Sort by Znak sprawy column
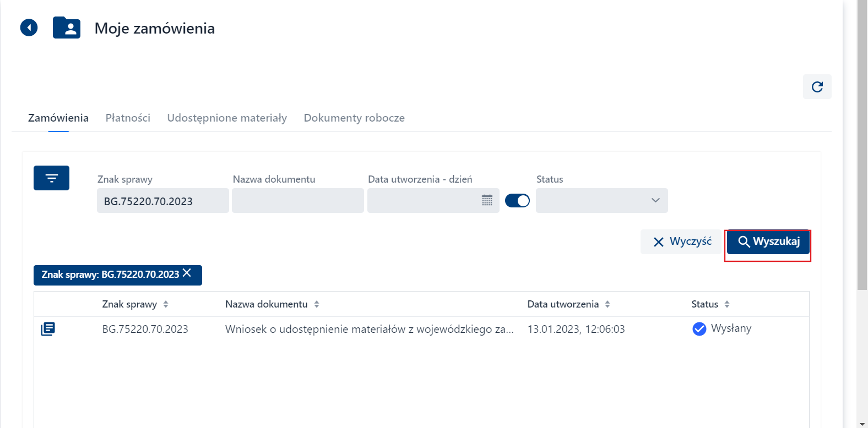Viewport: 868px width, 428px height. click(166, 304)
